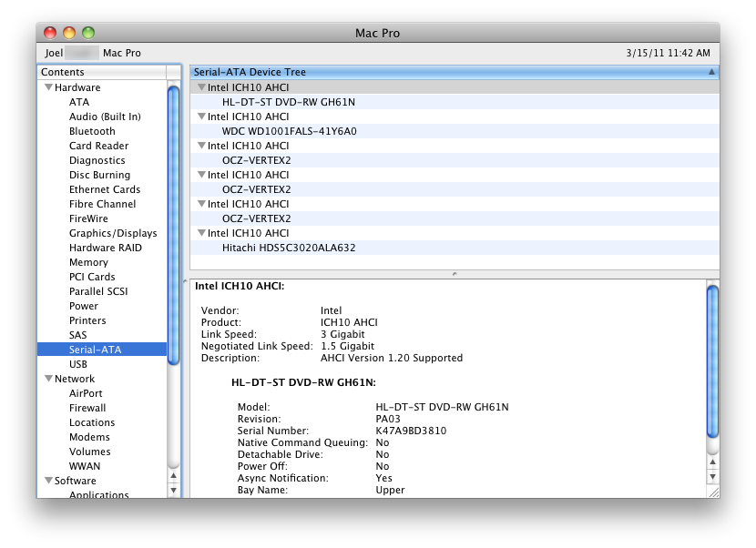Viewport: 756px width, 548px height.
Task: Click the detail pane vertical scrollbar thumb
Action: tap(712, 361)
